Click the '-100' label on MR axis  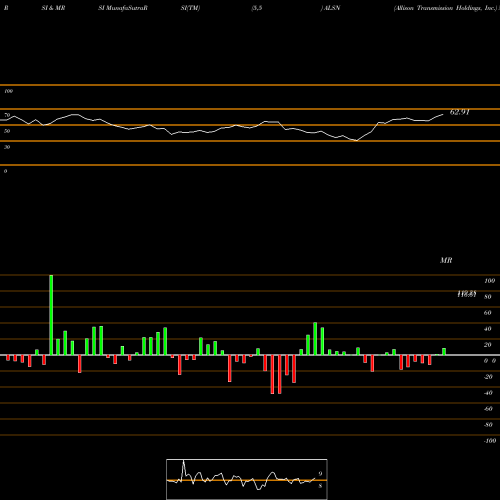490,441
